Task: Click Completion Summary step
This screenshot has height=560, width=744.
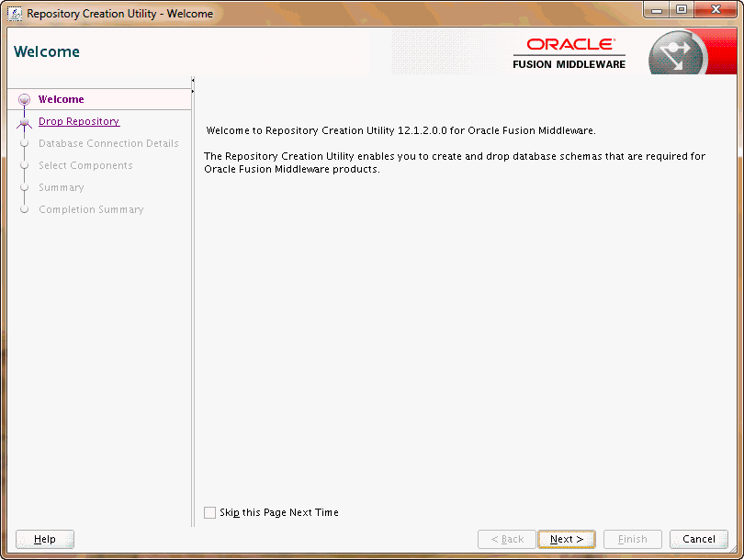Action: 91,209
